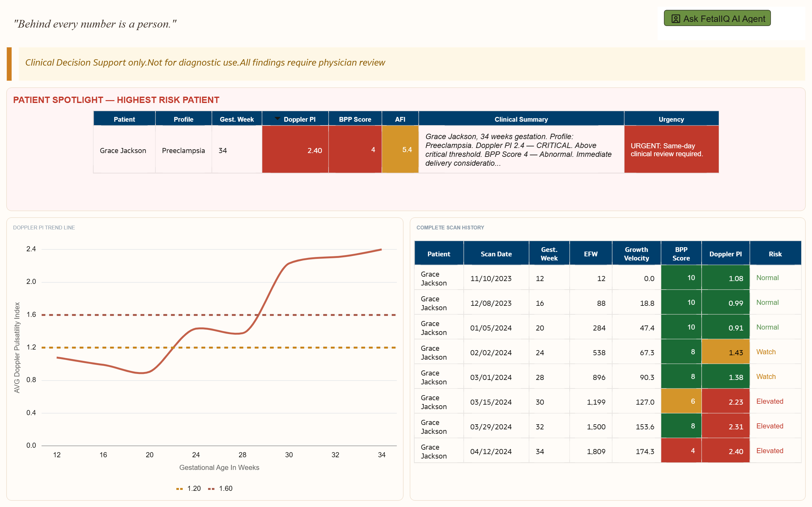The height and width of the screenshot is (507, 812).
Task: Click the Ask FetalIQ AI Agent button
Action: pyautogui.click(x=717, y=18)
